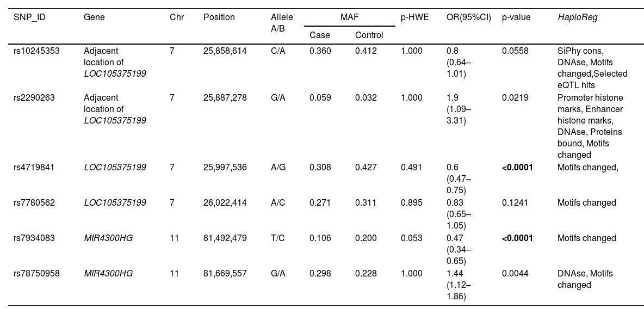Select the rs78750958 SNP cell
The width and height of the screenshot is (644, 314).
pos(36,274)
